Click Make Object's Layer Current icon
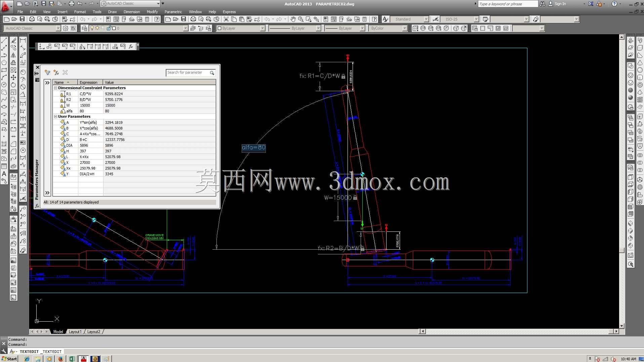 (193, 28)
